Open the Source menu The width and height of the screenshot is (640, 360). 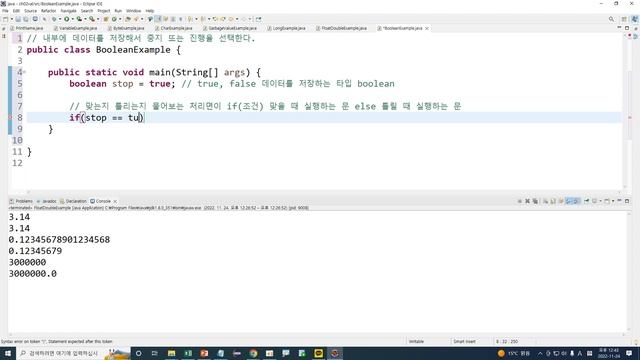(31, 11)
